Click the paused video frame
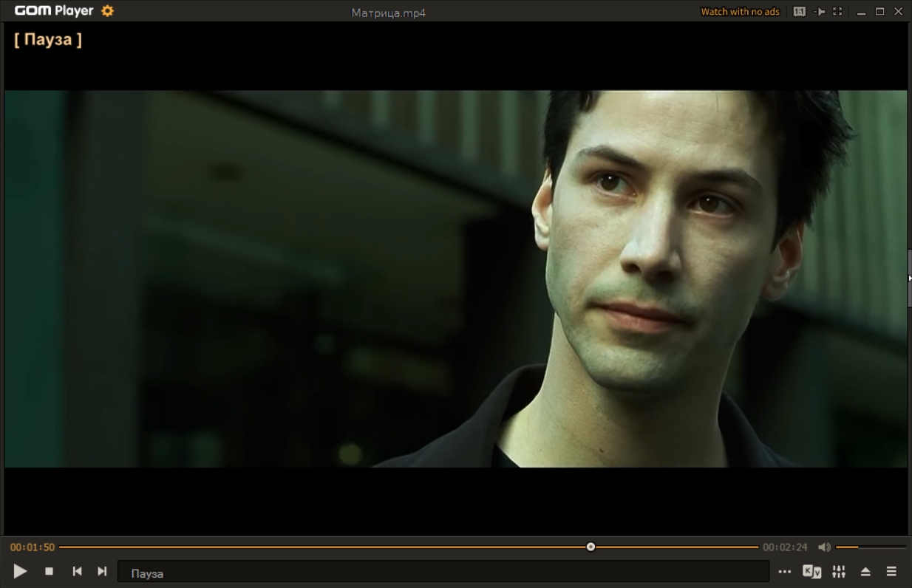 click(x=455, y=278)
